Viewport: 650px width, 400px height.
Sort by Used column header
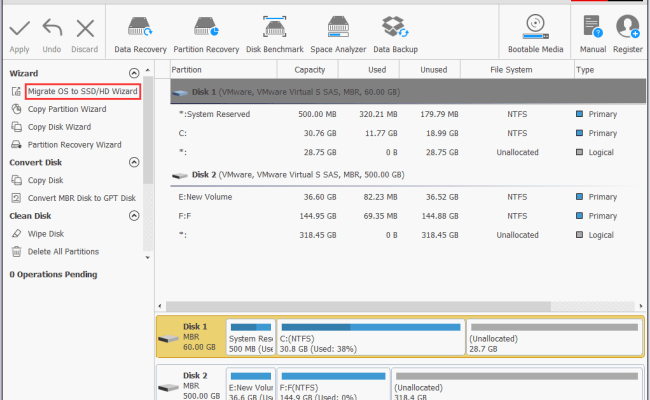369,70
